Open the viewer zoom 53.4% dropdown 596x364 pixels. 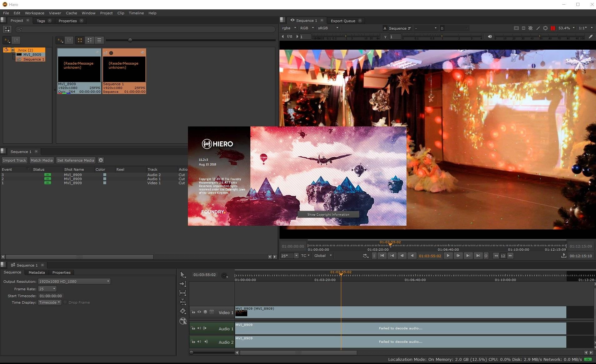[567, 28]
